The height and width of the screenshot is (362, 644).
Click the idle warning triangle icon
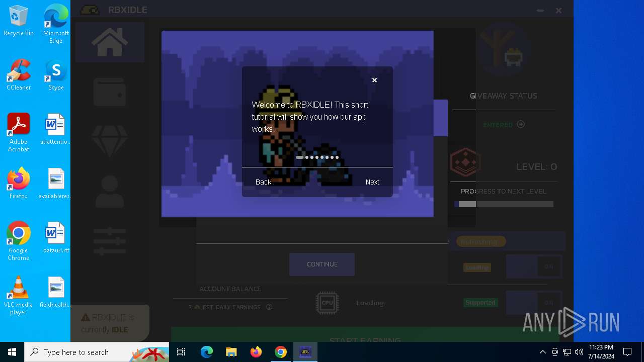86,317
